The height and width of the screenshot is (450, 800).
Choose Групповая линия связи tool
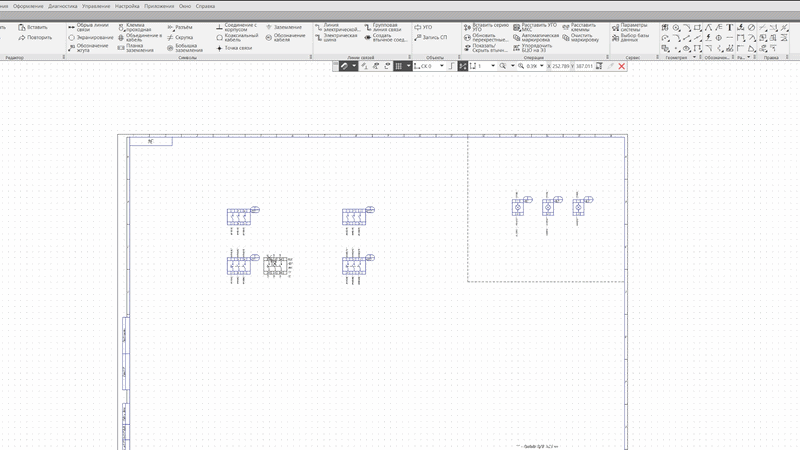(x=383, y=27)
